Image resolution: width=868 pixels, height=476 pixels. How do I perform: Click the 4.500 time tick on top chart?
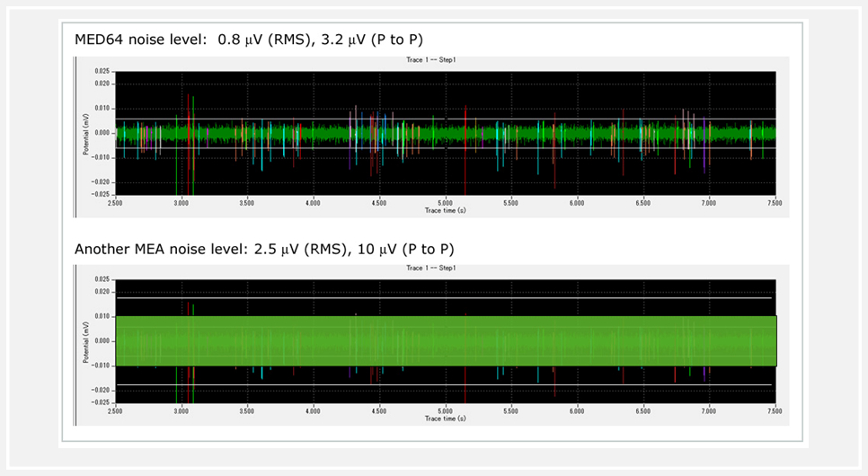pos(379,203)
